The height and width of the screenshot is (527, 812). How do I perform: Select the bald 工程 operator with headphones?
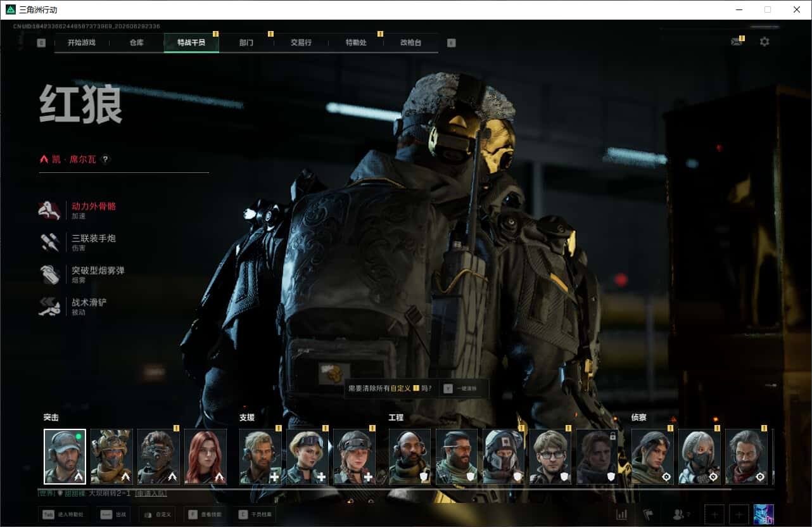pyautogui.click(x=410, y=457)
